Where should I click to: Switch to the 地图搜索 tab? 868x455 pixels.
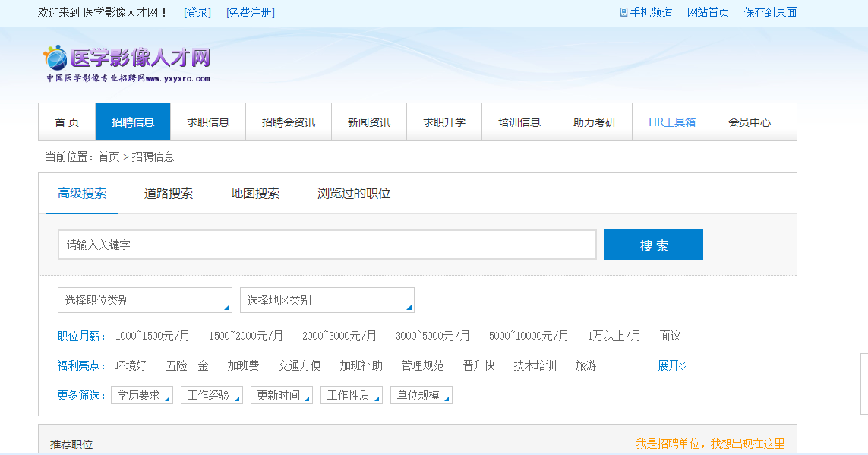(x=254, y=193)
